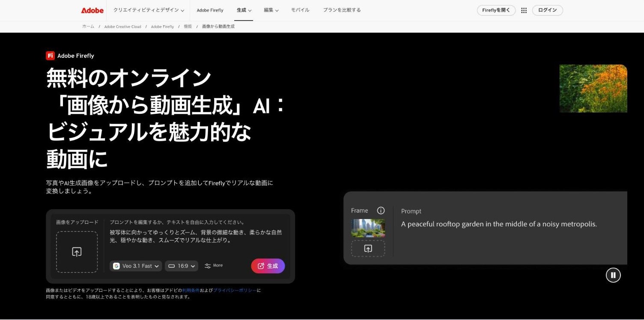Click the Adobe logo in header

click(x=92, y=10)
